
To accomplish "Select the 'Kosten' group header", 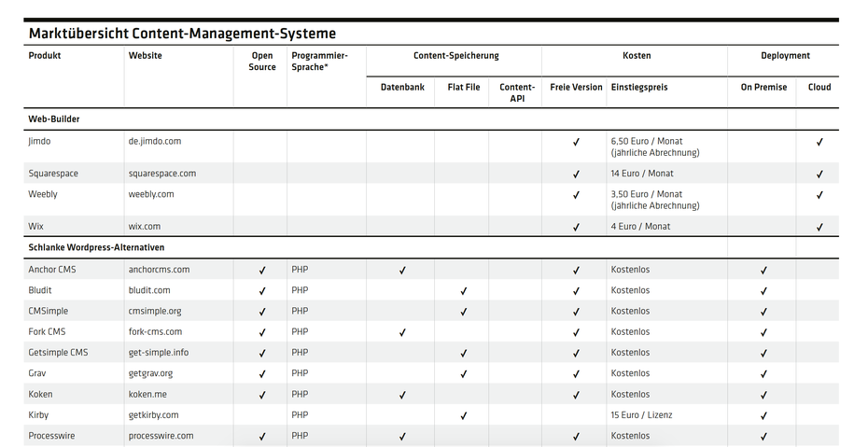I will coord(637,55).
